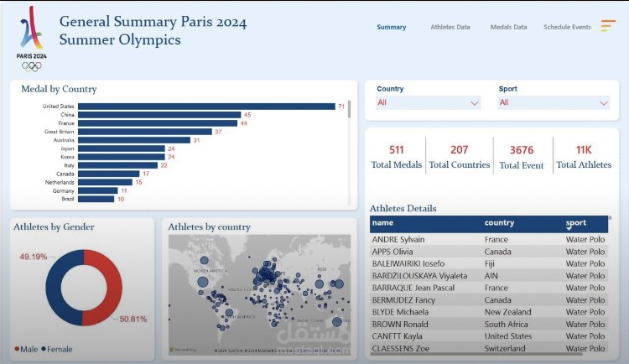This screenshot has height=364, width=629.
Task: Select the Netherlands medal bar
Action: point(105,182)
